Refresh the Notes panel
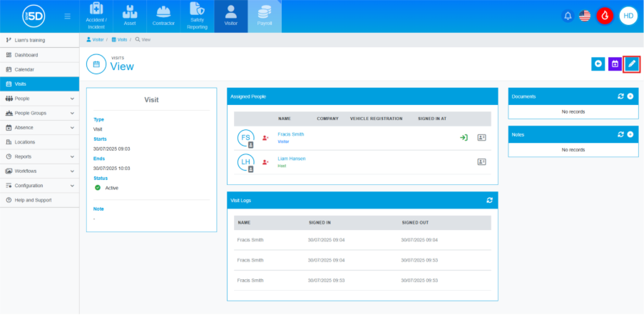644x315 pixels. tap(620, 134)
